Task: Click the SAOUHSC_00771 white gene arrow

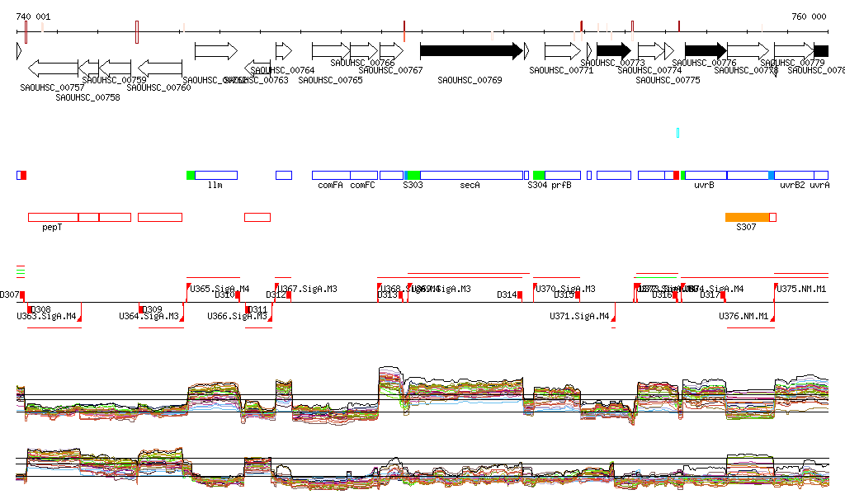Action: [x=563, y=51]
